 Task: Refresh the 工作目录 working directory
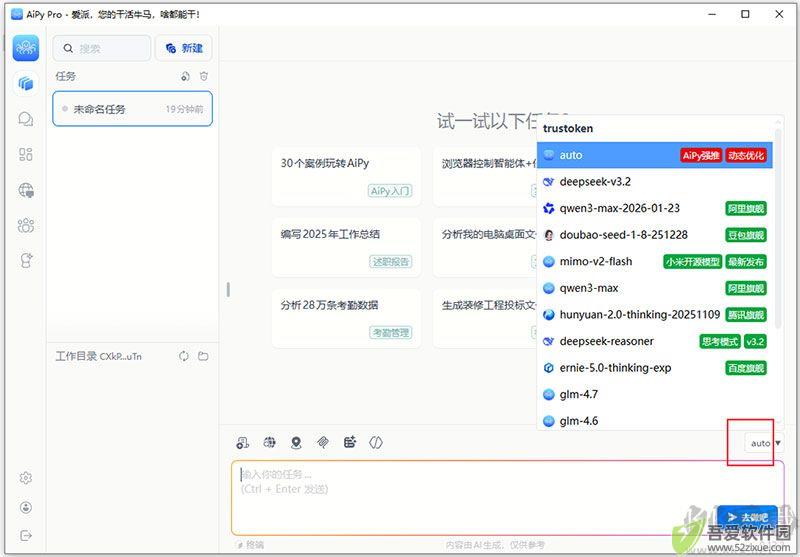[x=184, y=356]
